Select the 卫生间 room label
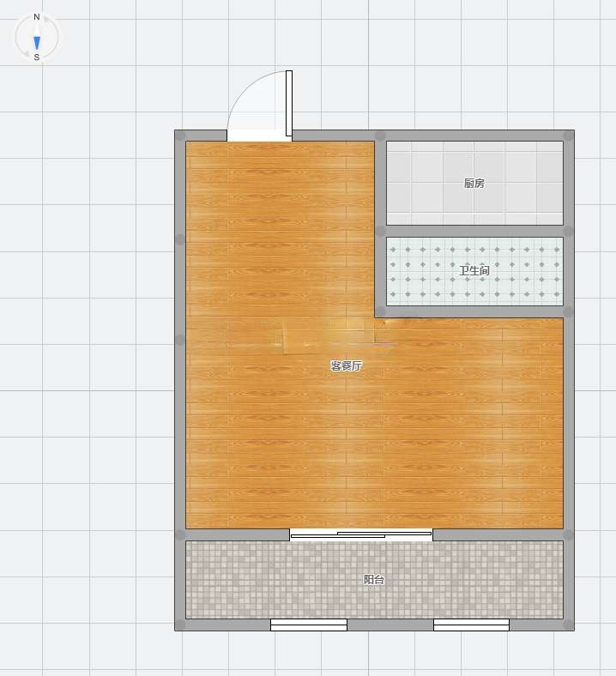The height and width of the screenshot is (676, 616). (x=474, y=271)
